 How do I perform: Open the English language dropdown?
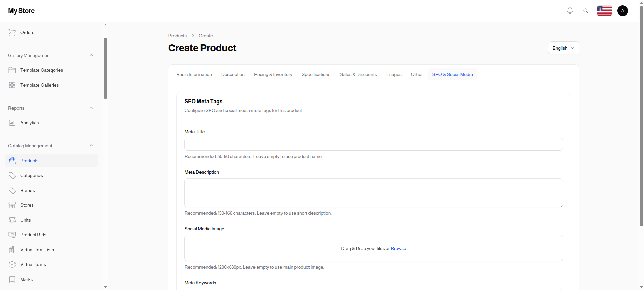coord(563,48)
